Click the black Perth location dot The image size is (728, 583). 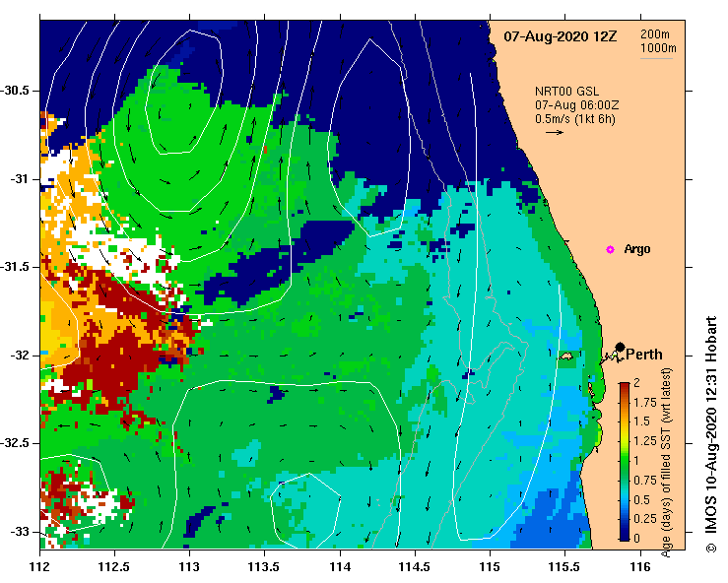pos(620,347)
